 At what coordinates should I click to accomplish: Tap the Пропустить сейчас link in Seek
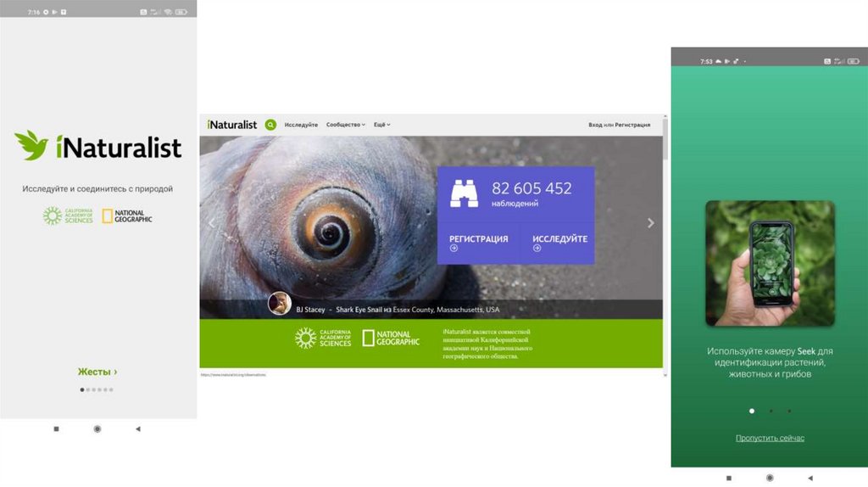coord(770,439)
